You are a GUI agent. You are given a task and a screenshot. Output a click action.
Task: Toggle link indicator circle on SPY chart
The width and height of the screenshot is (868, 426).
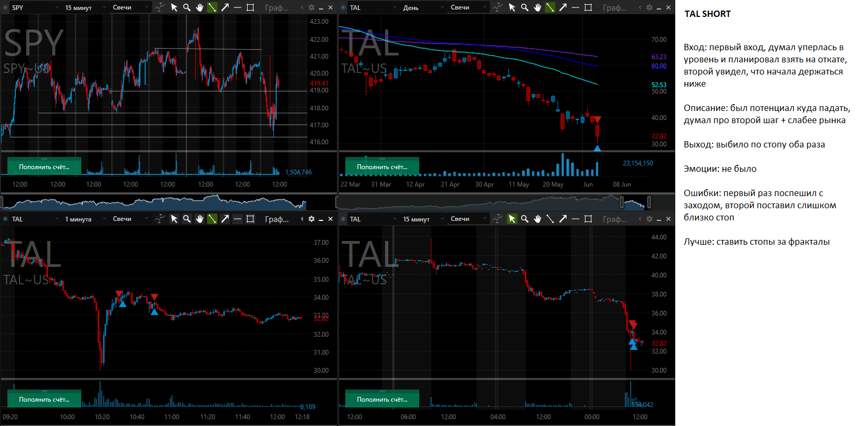[x=5, y=7]
